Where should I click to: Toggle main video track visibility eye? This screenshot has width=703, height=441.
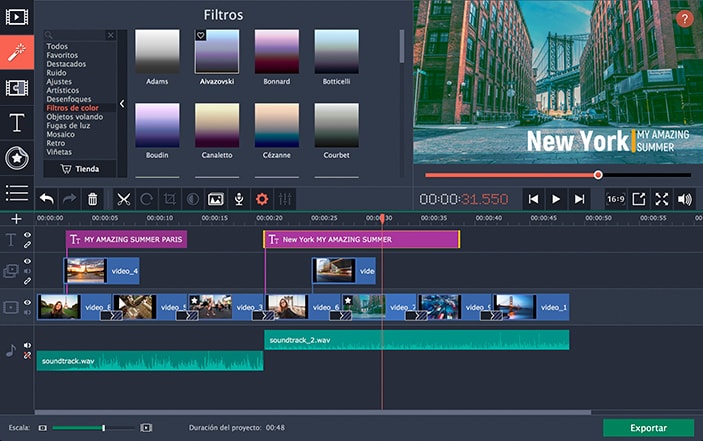click(27, 303)
